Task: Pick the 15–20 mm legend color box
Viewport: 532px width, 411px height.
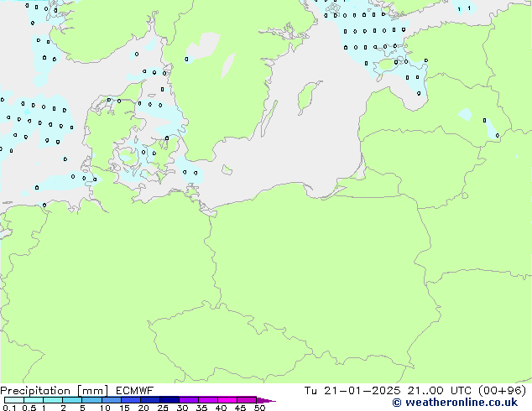Action: [130, 400]
